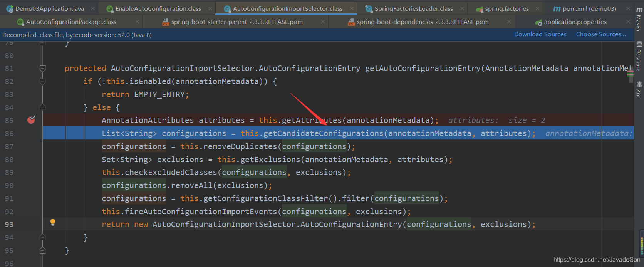Viewport: 644px width, 267px height.
Task: Close Demo03Application.java tab
Action: click(x=93, y=8)
